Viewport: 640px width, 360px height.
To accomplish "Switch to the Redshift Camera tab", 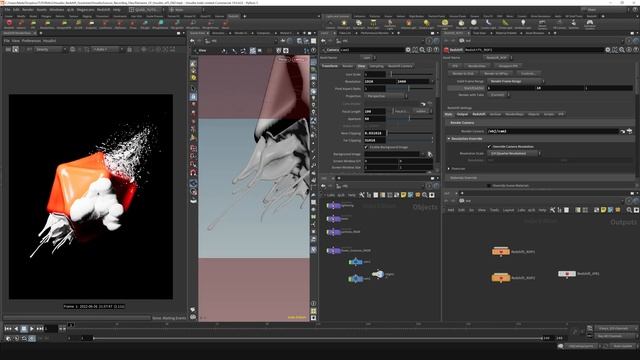I will (x=400, y=66).
